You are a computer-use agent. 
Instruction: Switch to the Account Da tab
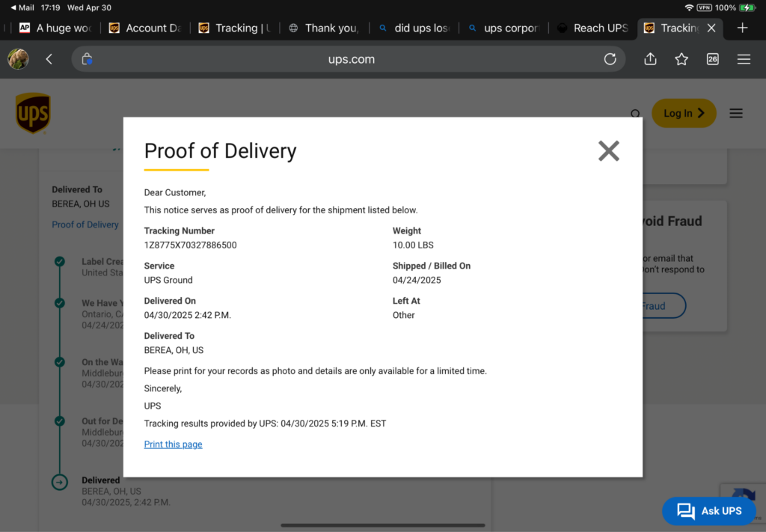point(145,28)
